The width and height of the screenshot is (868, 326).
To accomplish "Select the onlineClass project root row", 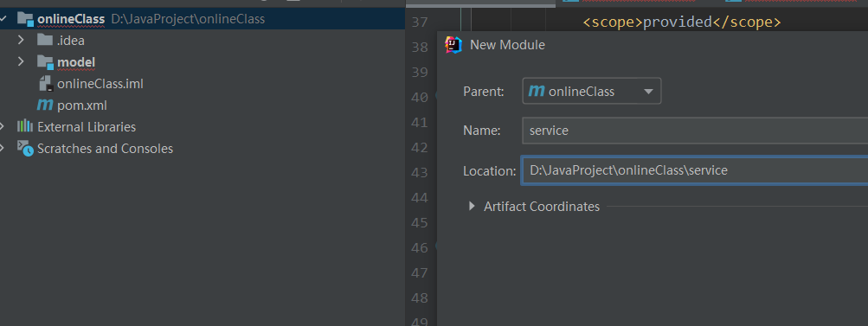I will (x=203, y=19).
